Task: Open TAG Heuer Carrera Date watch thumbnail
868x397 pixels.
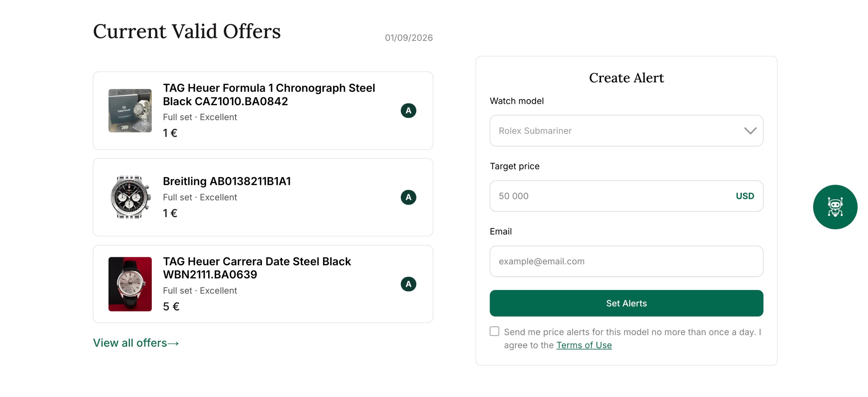Action: click(130, 284)
